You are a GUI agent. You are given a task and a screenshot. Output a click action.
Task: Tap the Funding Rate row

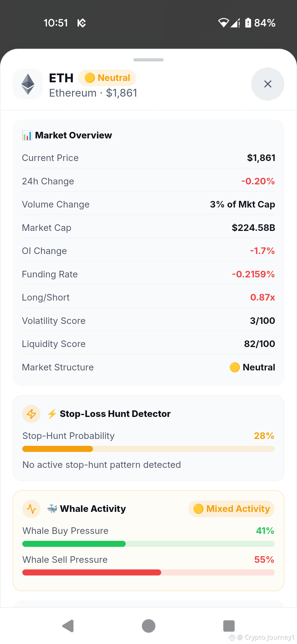coord(148,274)
